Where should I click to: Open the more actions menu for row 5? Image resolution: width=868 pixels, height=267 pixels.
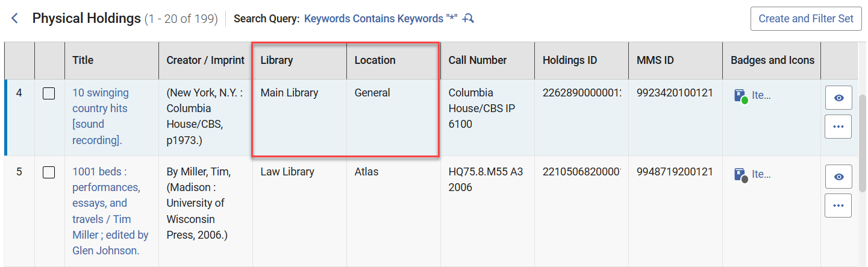(x=838, y=206)
